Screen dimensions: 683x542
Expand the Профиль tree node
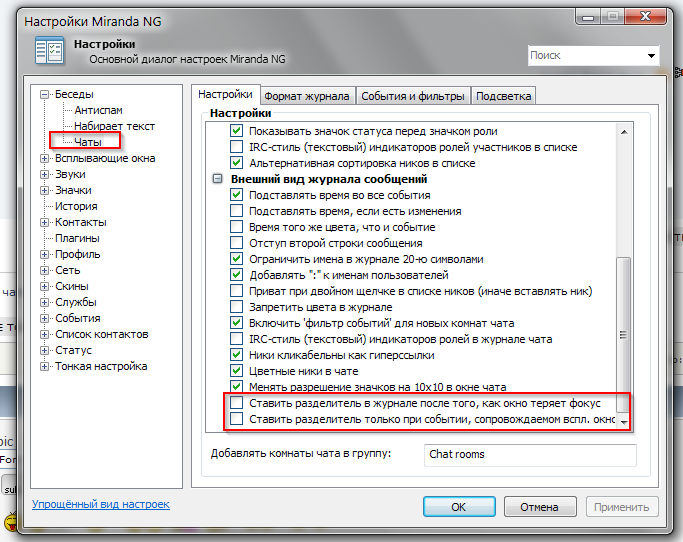click(x=44, y=254)
